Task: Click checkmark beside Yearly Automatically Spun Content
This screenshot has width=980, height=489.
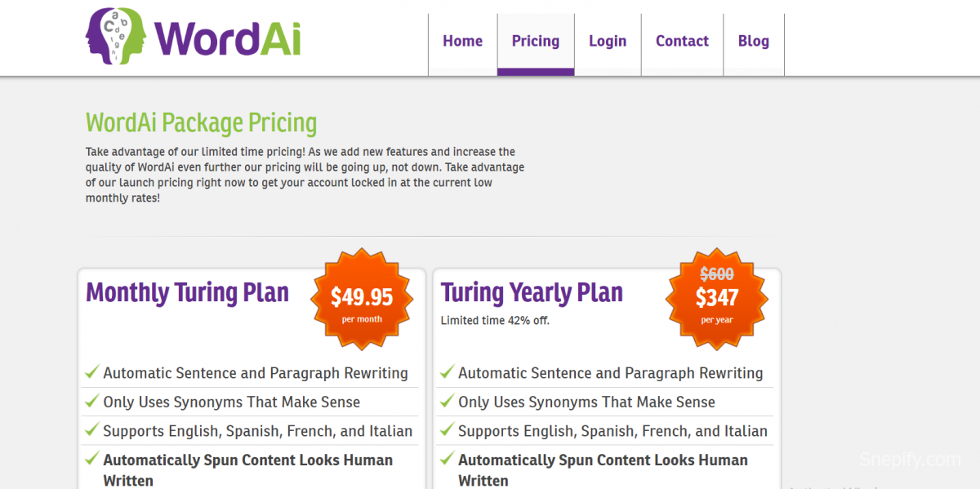Action: point(447,460)
